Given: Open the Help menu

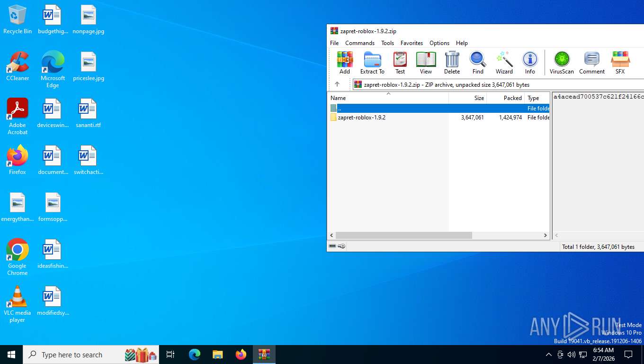Looking at the screenshot, I should point(462,43).
